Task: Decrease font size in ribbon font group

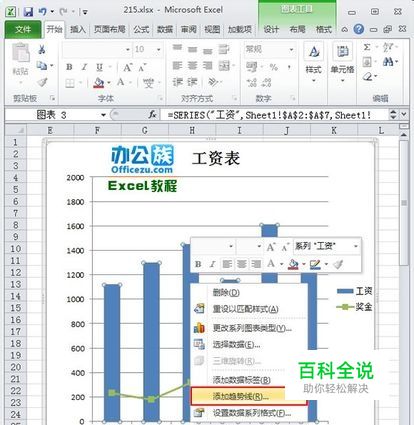Action: point(142,68)
